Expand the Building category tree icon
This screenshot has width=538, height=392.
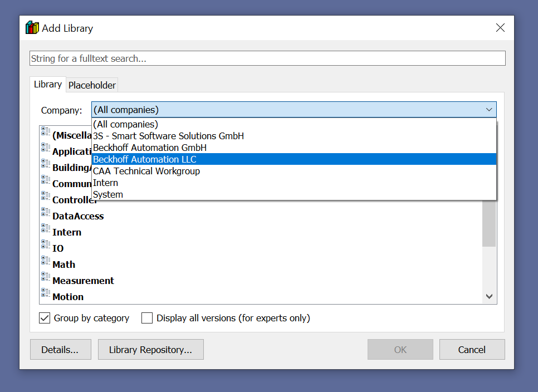click(x=46, y=163)
